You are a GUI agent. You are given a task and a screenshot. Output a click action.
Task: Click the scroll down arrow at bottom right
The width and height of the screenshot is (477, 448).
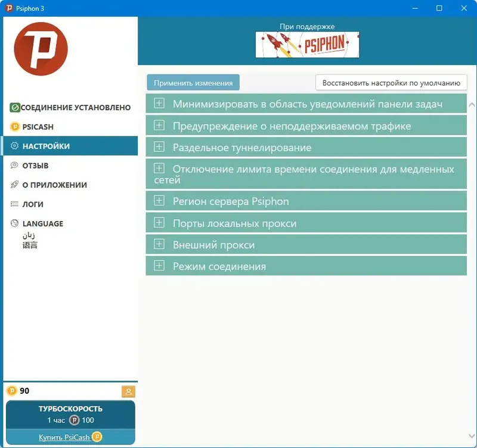[472, 436]
